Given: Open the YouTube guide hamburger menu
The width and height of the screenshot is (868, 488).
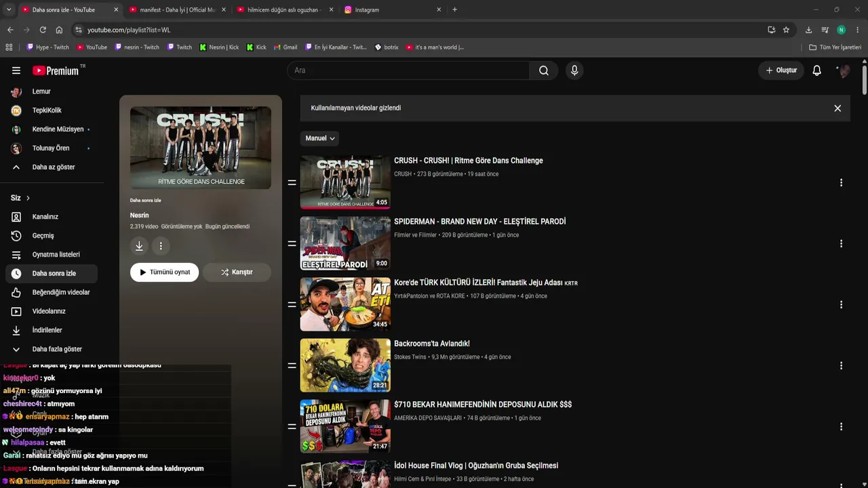Looking at the screenshot, I should (x=16, y=70).
